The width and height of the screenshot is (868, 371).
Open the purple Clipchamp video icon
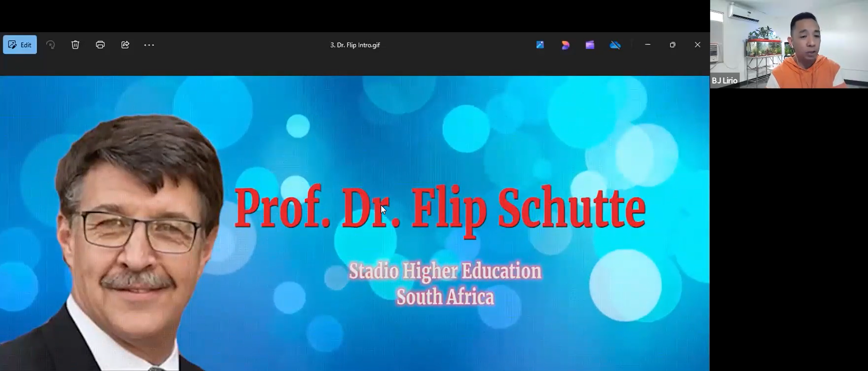point(590,45)
